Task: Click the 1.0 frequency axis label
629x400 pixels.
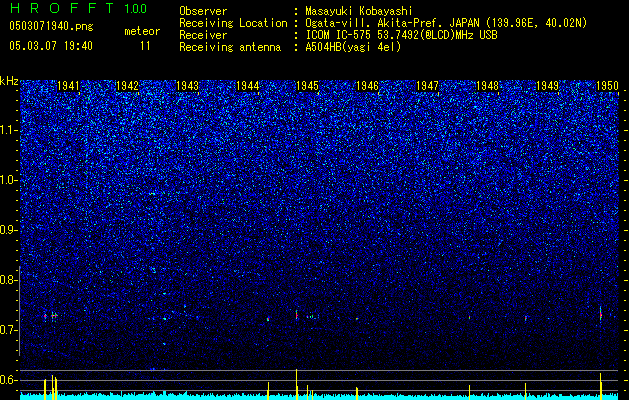Action: (9, 180)
